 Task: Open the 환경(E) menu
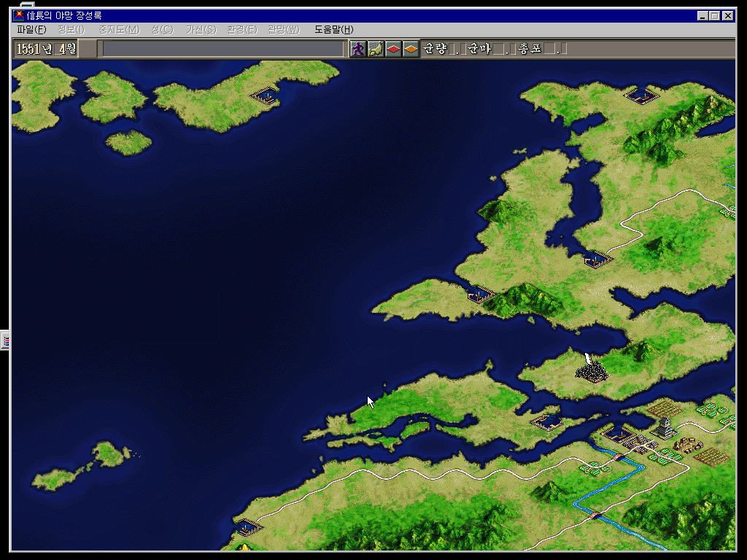[242, 29]
